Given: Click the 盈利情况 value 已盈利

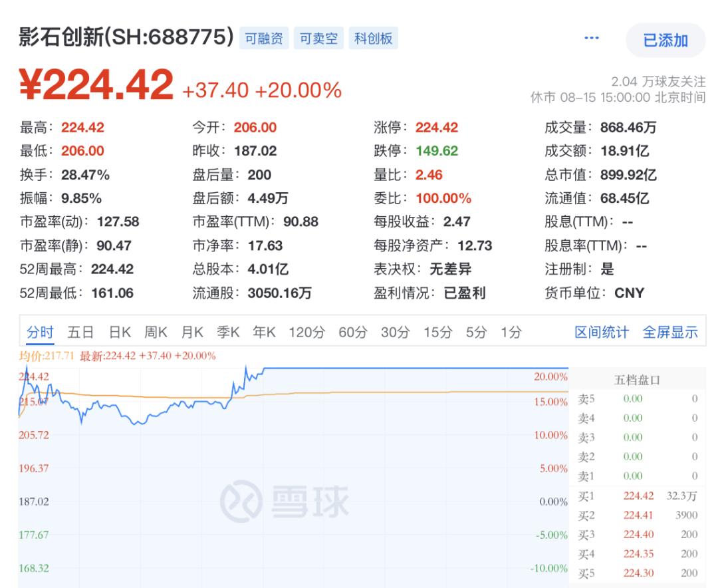Looking at the screenshot, I should 464,293.
